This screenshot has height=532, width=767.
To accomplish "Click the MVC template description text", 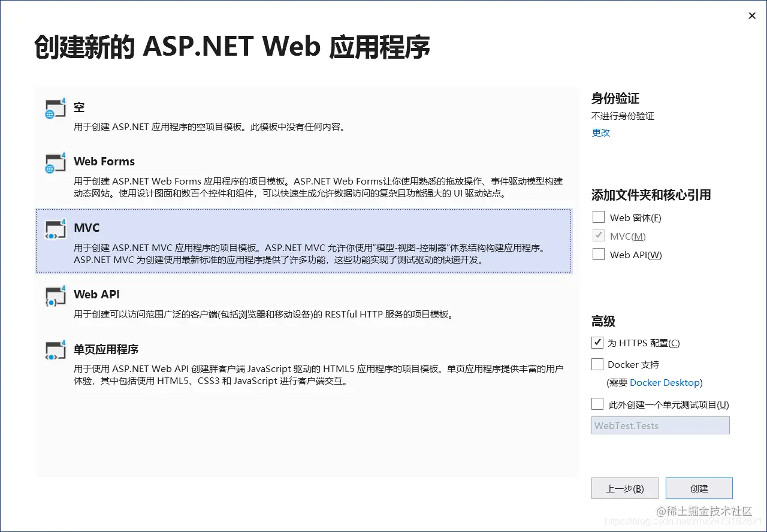I will coord(310,254).
